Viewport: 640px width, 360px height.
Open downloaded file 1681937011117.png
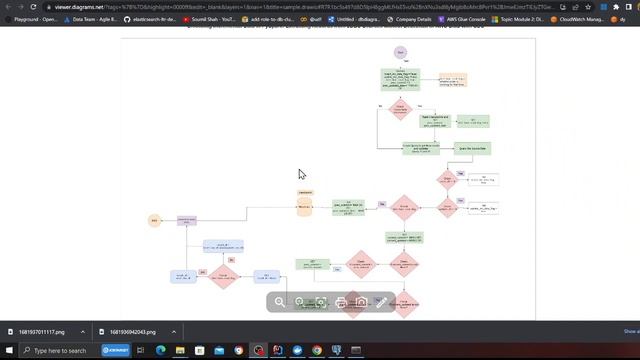[41, 332]
